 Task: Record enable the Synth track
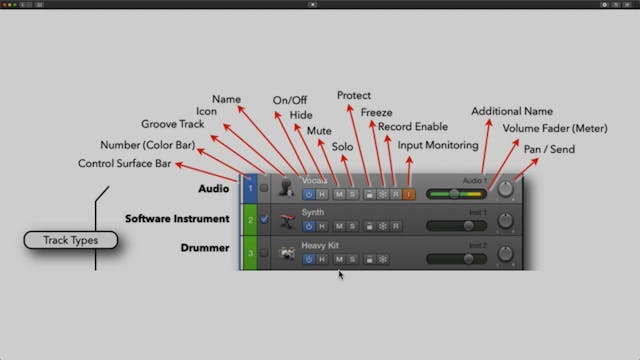pos(396,226)
